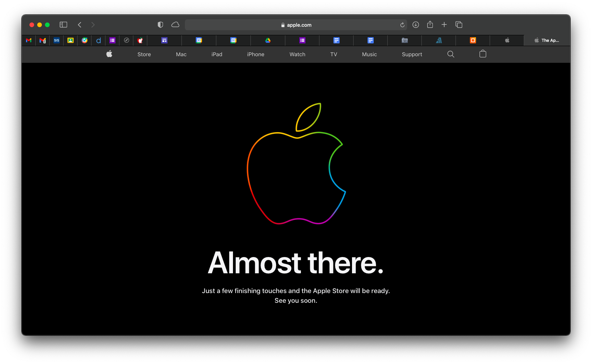The height and width of the screenshot is (364, 592).
Task: Reload the apple.com page
Action: tap(402, 25)
